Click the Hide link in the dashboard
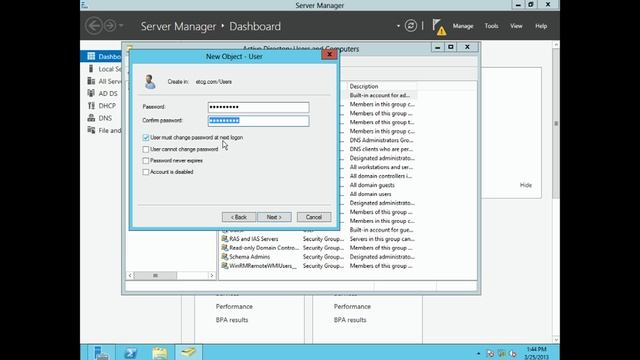The image size is (640, 360). point(526,185)
